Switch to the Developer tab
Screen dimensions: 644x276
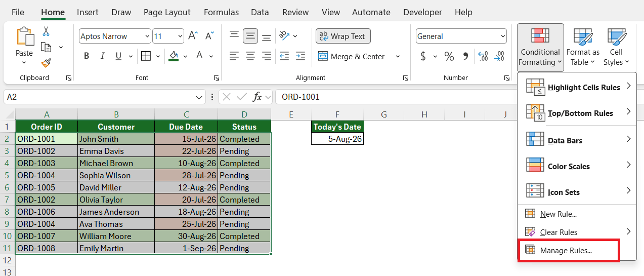(x=422, y=12)
